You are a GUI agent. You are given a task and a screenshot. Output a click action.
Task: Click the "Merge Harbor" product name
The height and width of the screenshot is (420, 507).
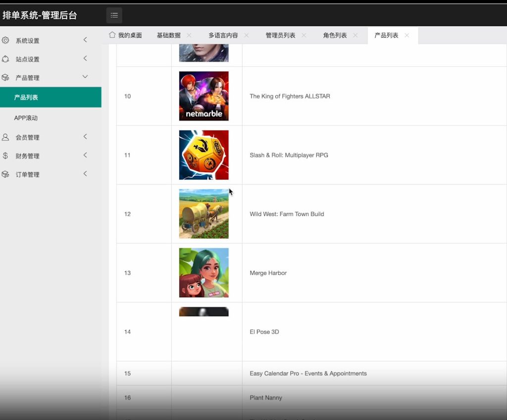pyautogui.click(x=268, y=273)
